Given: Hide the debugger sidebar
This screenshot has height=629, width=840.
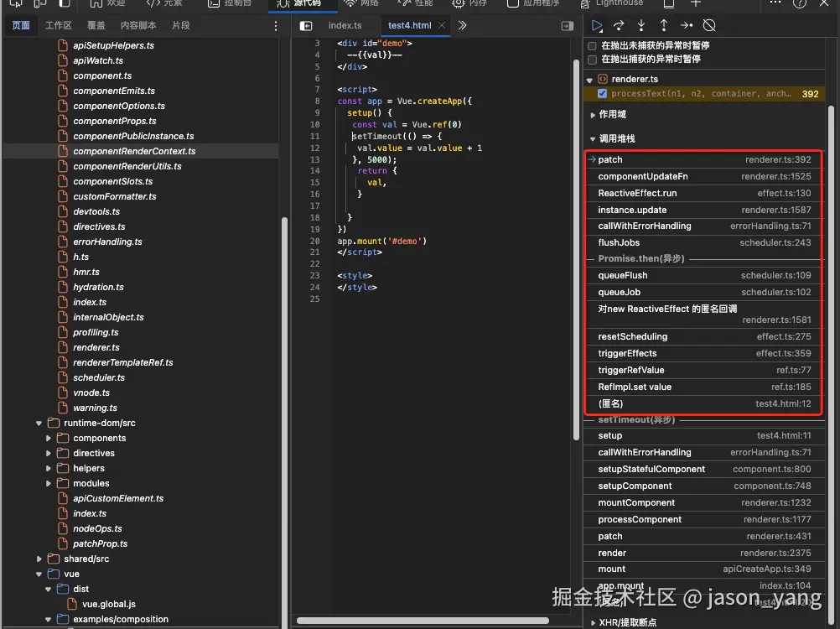Looking at the screenshot, I should pyautogui.click(x=568, y=26).
